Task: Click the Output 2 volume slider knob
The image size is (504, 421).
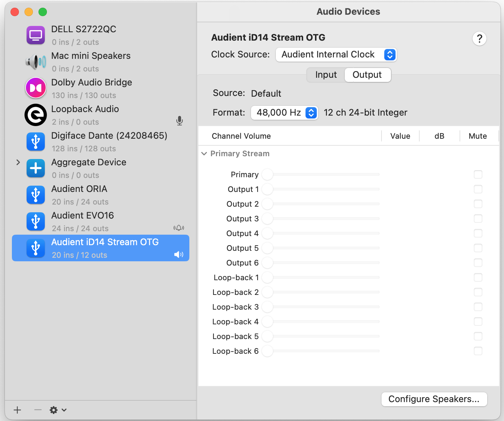Action: coord(267,204)
